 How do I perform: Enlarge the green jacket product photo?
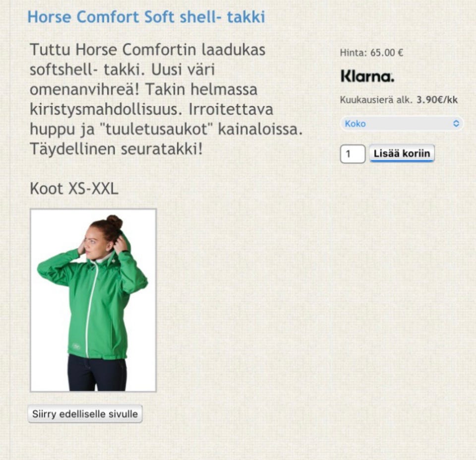click(x=93, y=300)
